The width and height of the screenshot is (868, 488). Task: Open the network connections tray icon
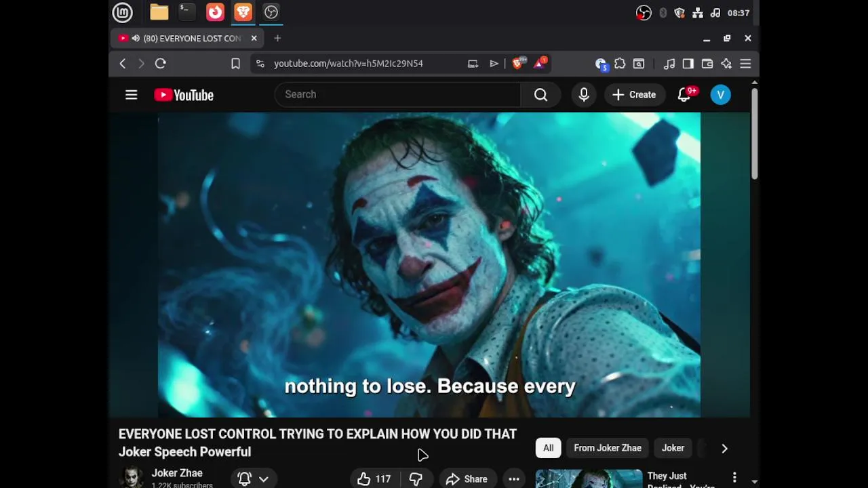click(697, 13)
